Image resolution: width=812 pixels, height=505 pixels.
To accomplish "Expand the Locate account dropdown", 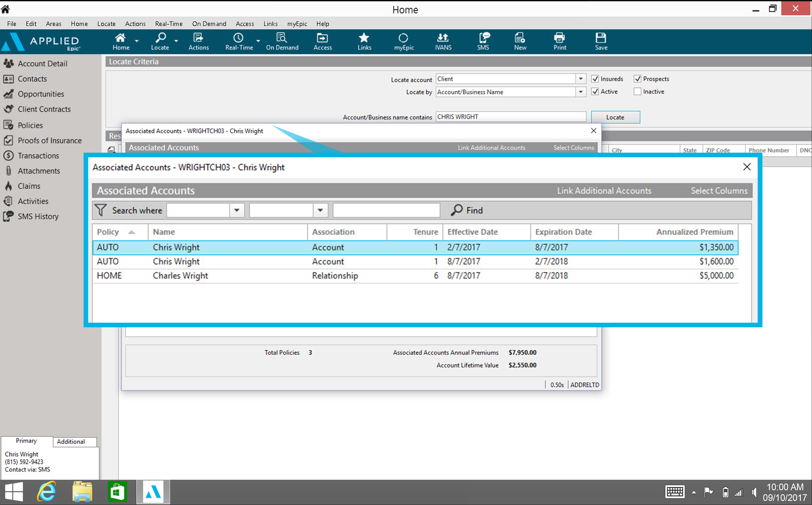I will (581, 79).
